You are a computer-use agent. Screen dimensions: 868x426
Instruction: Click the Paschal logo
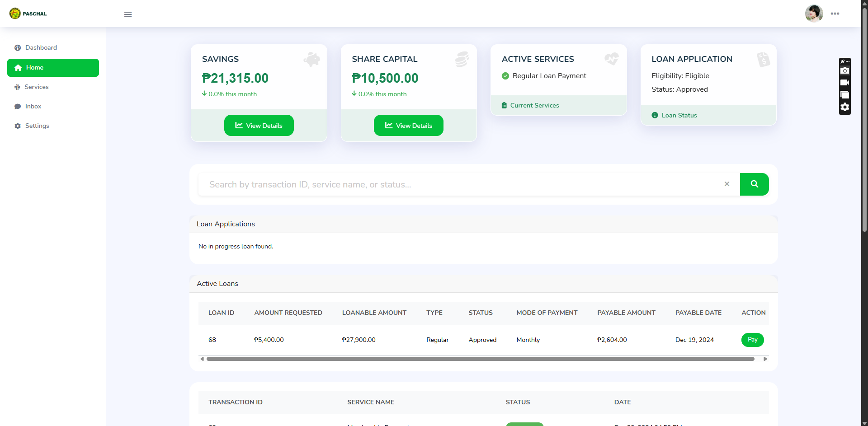pos(28,14)
